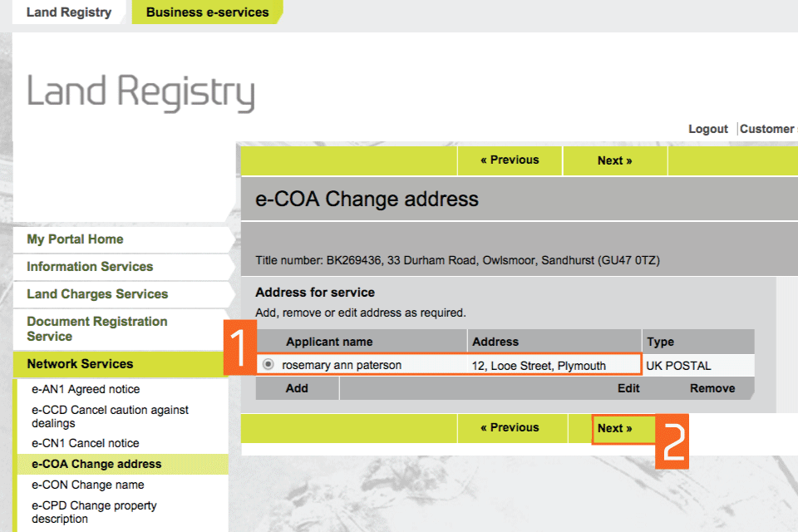Add a new address for service
The width and height of the screenshot is (798, 532).
(297, 388)
